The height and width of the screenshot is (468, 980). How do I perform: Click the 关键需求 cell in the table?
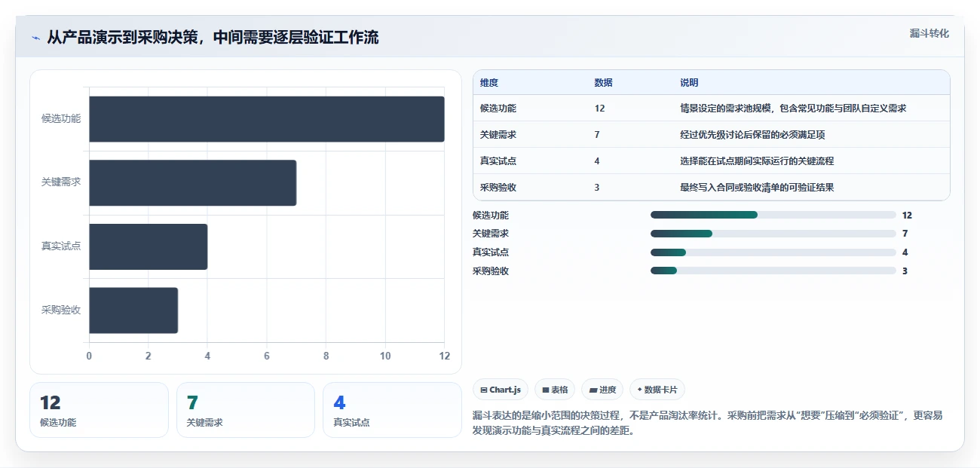click(x=498, y=135)
